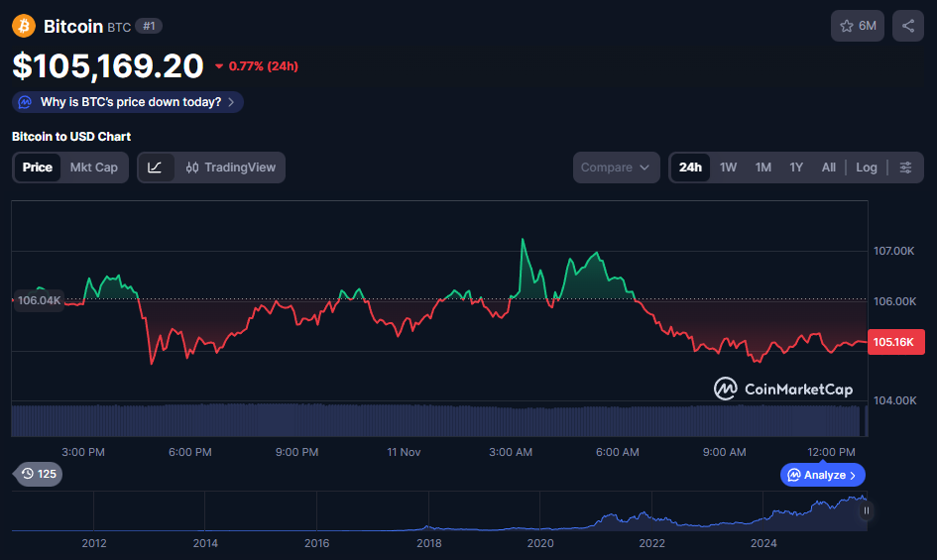Open chart settings sliders icon

906,168
